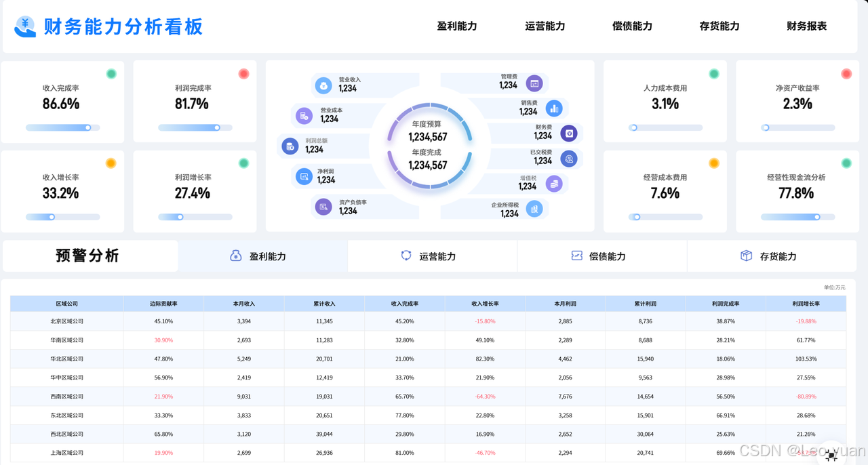
Task: Click orange status dot on 经营成本费用 card
Action: click(x=714, y=163)
